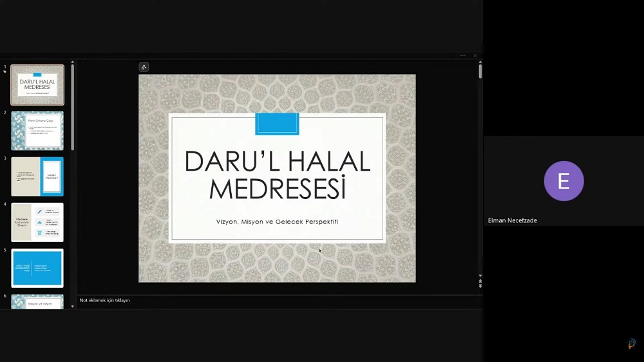The width and height of the screenshot is (644, 362).
Task: Click the Designer ideas icon above the slide
Action: click(144, 67)
